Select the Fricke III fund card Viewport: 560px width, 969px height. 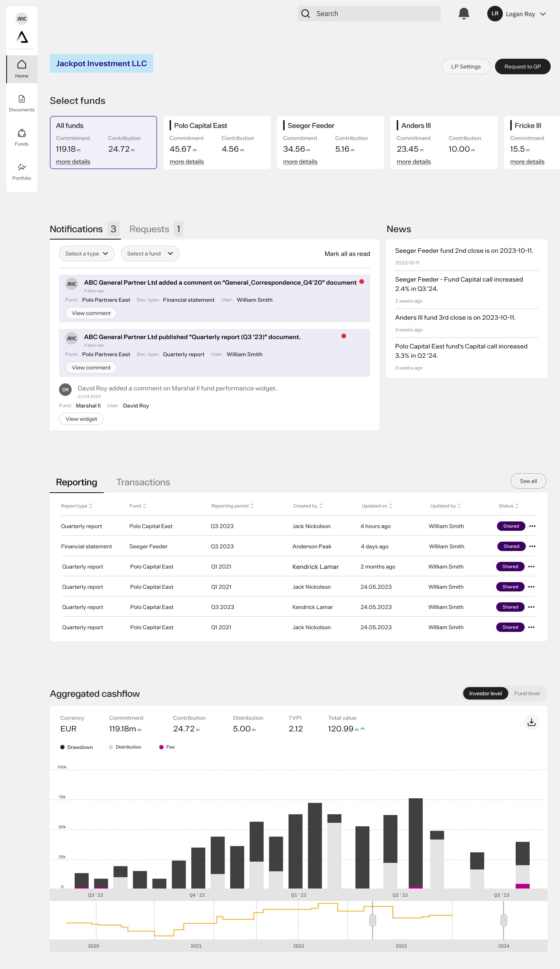pos(532,142)
